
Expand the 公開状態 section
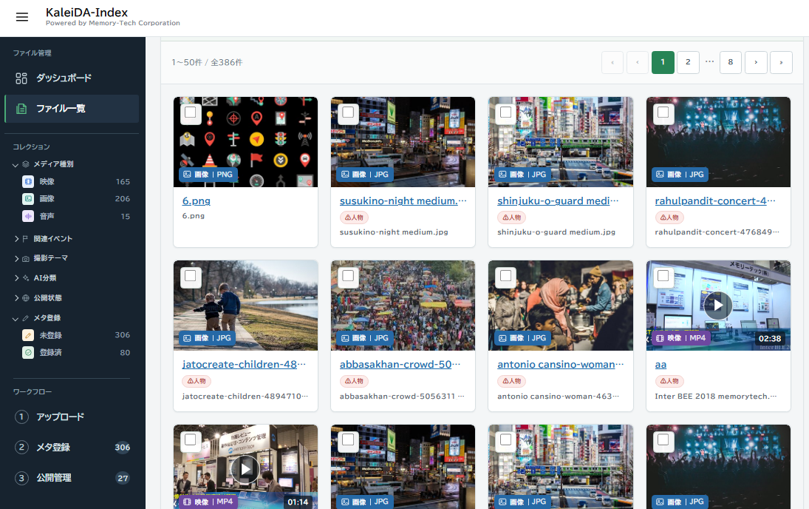pyautogui.click(x=17, y=298)
